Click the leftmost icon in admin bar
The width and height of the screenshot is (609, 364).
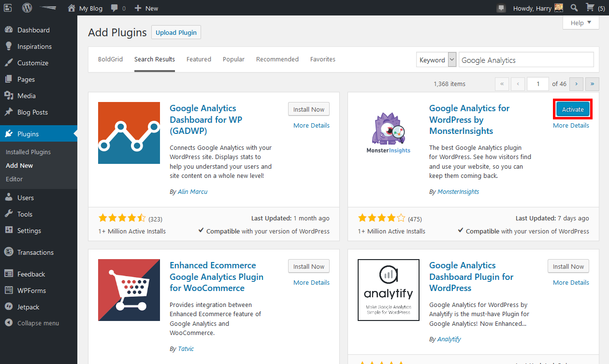(8, 8)
